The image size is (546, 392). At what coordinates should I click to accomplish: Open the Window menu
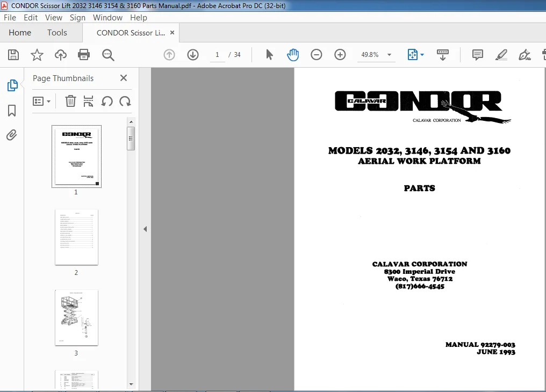[107, 17]
